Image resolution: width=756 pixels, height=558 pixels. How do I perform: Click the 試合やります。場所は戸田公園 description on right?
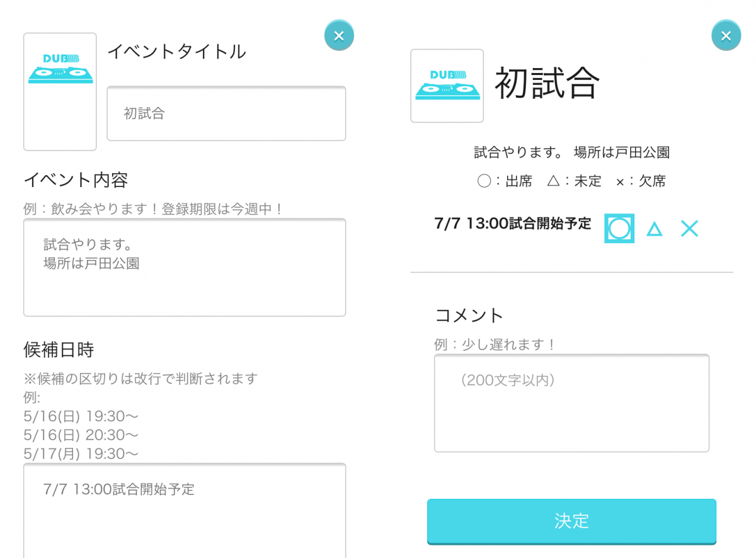571,152
